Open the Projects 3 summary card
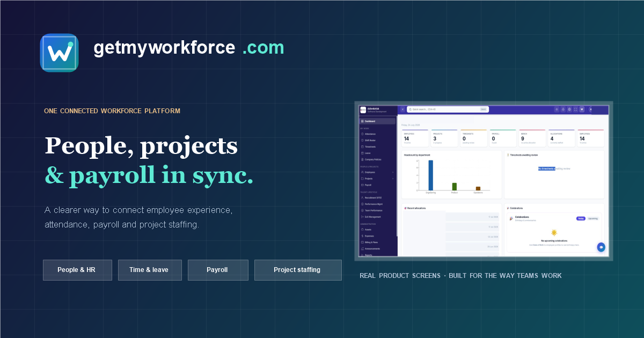The height and width of the screenshot is (338, 644). (x=444, y=138)
